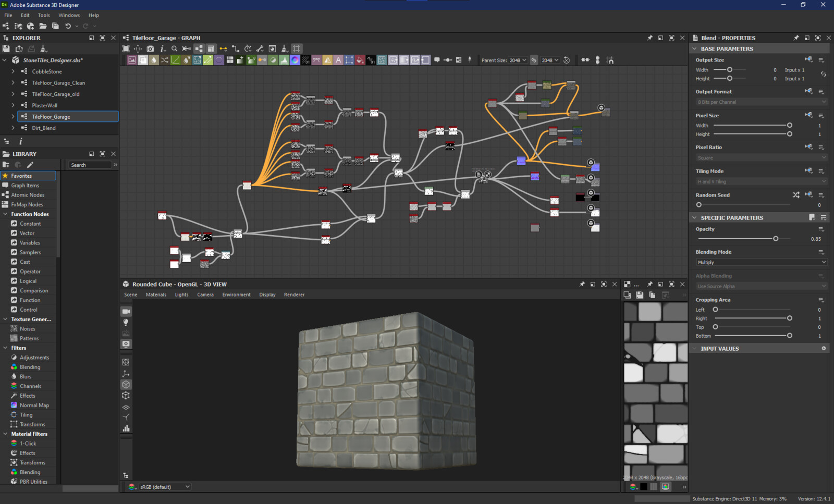
Task: Toggle Tiling Mode inheritance button
Action: (808, 171)
